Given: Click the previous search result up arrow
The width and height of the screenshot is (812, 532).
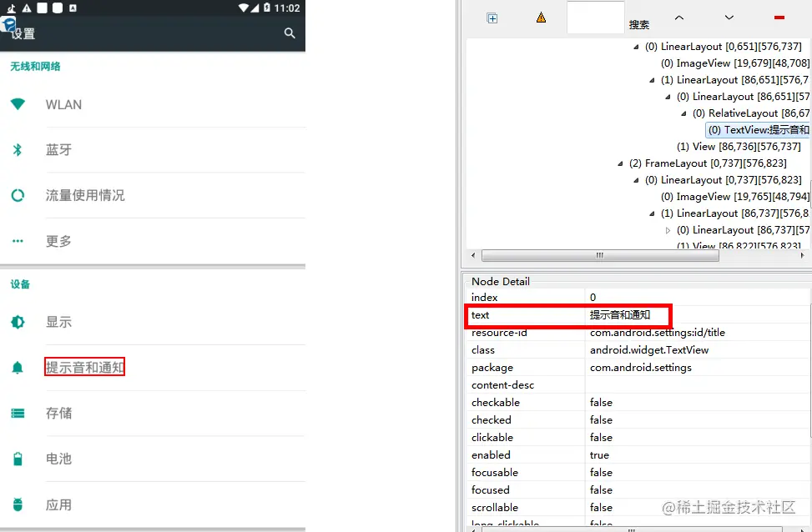Looking at the screenshot, I should point(679,18).
